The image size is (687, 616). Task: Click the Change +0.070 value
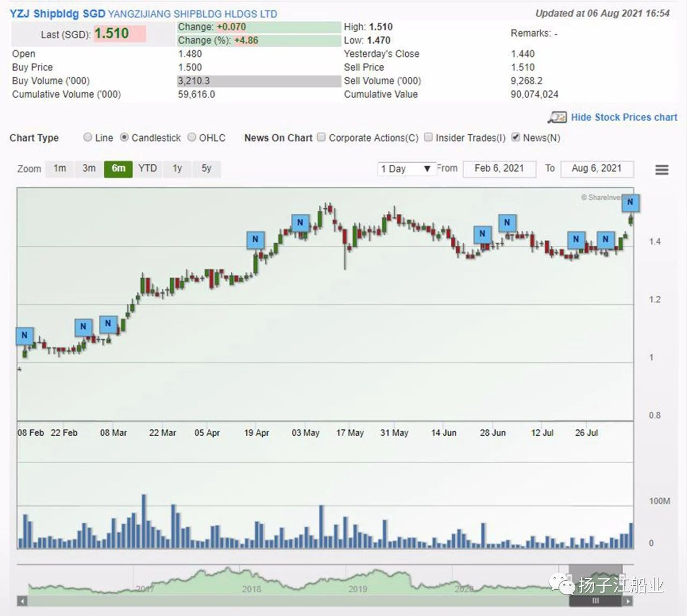pos(231,27)
